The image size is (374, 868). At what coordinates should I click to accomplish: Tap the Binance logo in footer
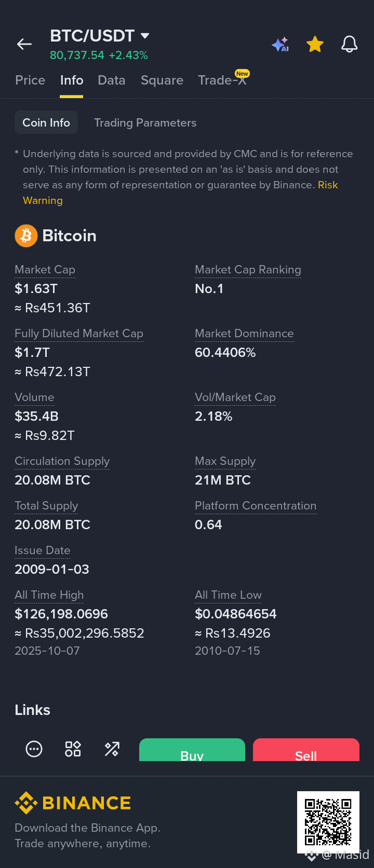pos(73,803)
